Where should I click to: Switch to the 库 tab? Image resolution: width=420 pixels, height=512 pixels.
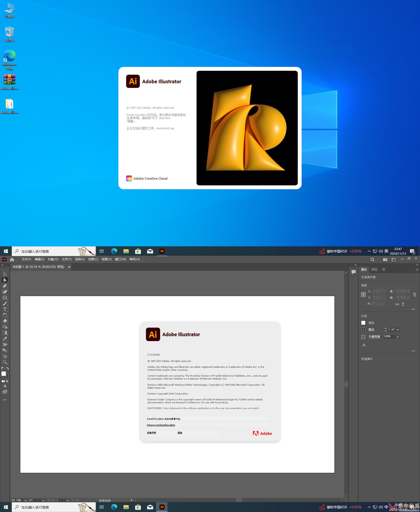tap(384, 270)
